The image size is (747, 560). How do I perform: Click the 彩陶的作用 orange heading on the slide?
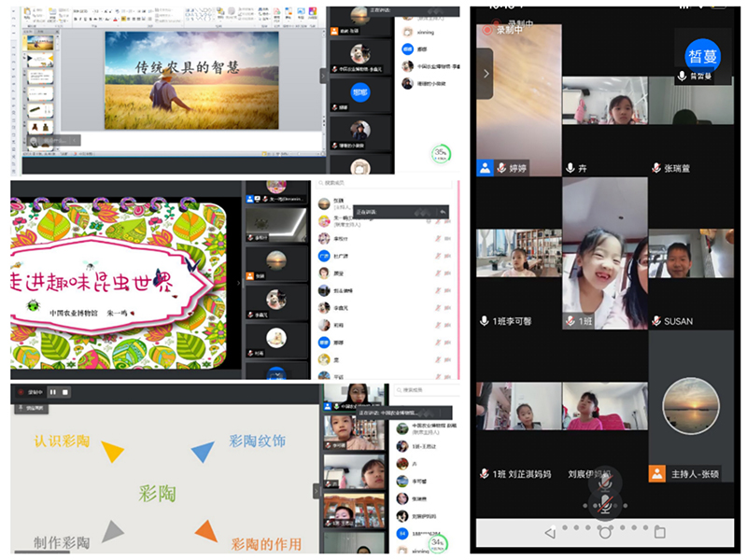click(x=266, y=544)
